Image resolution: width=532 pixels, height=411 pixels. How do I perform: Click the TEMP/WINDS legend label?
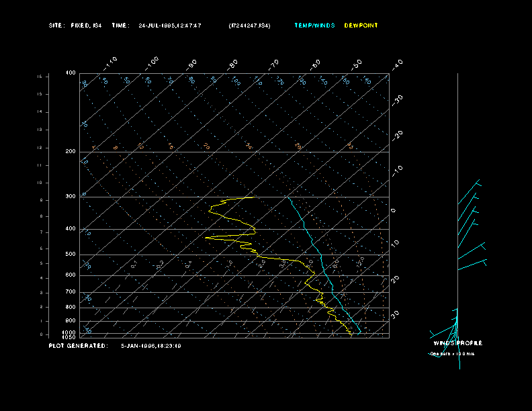[x=314, y=26]
